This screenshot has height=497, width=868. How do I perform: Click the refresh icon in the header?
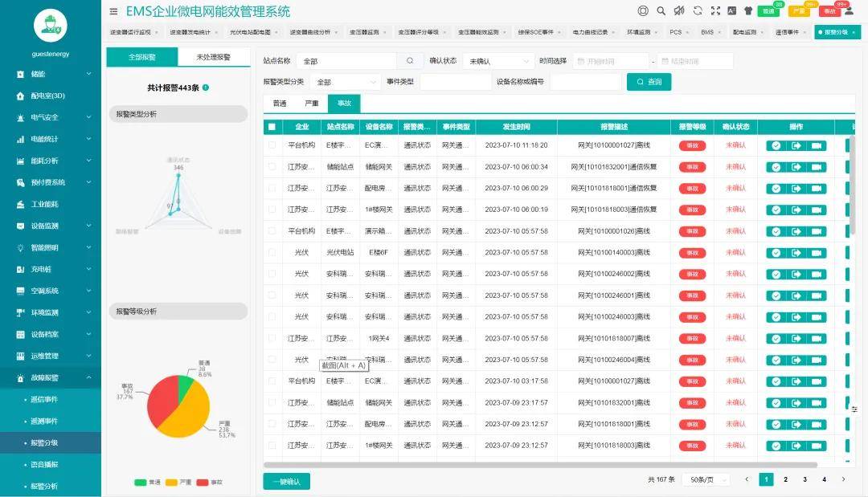coord(698,10)
